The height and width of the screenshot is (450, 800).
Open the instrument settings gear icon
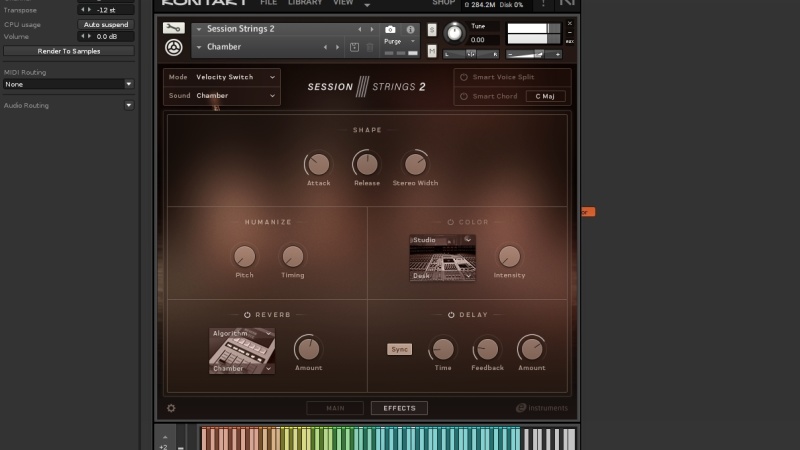click(171, 408)
